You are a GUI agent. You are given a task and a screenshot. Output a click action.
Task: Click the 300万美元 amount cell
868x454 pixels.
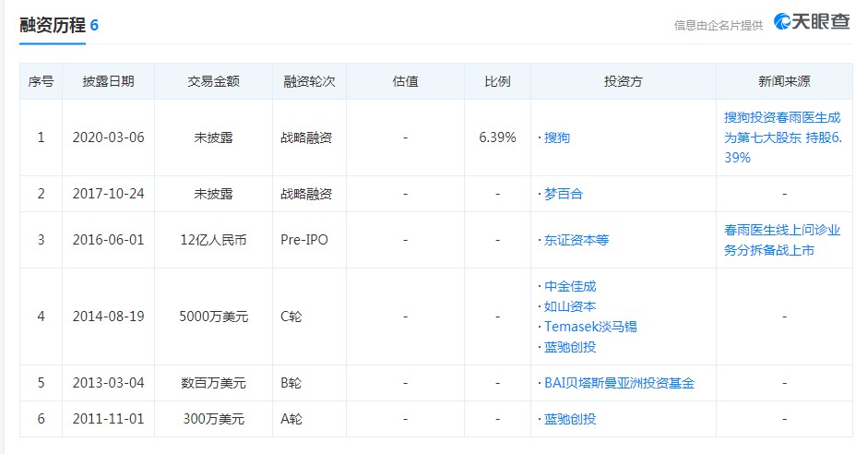coord(214,419)
